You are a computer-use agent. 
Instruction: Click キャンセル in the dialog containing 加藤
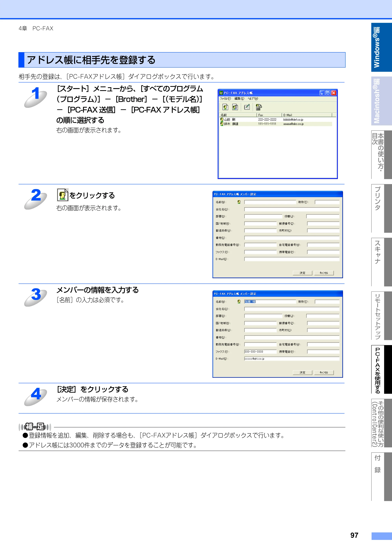click(324, 372)
